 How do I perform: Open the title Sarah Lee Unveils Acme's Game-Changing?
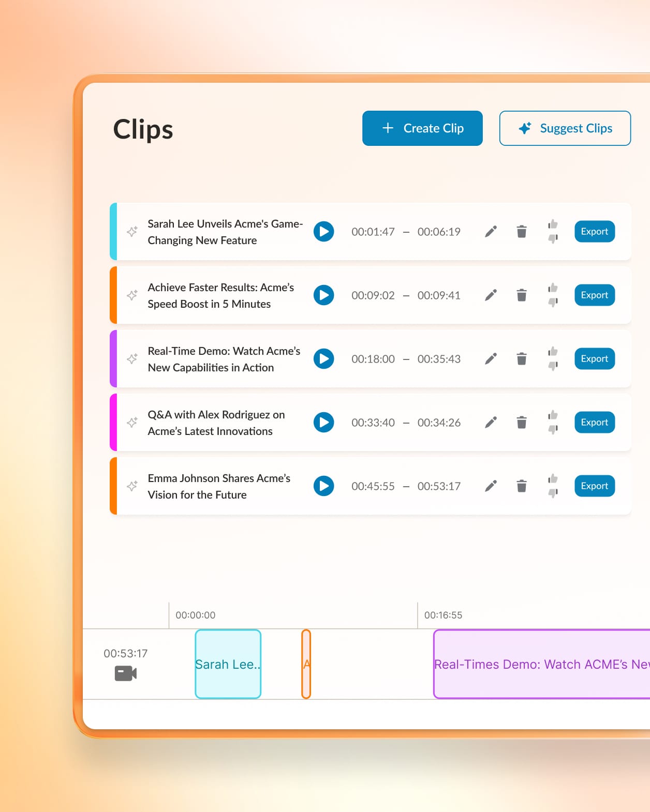[225, 232]
